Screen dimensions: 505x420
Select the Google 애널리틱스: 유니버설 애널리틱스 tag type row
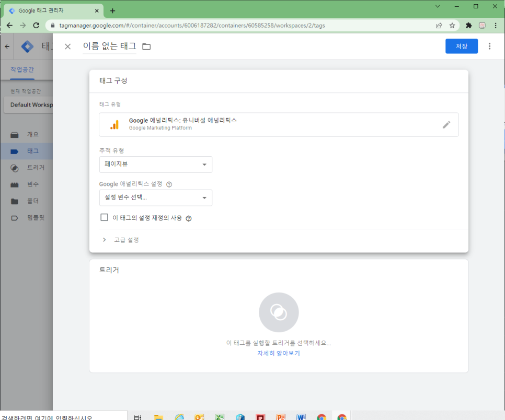pos(279,124)
